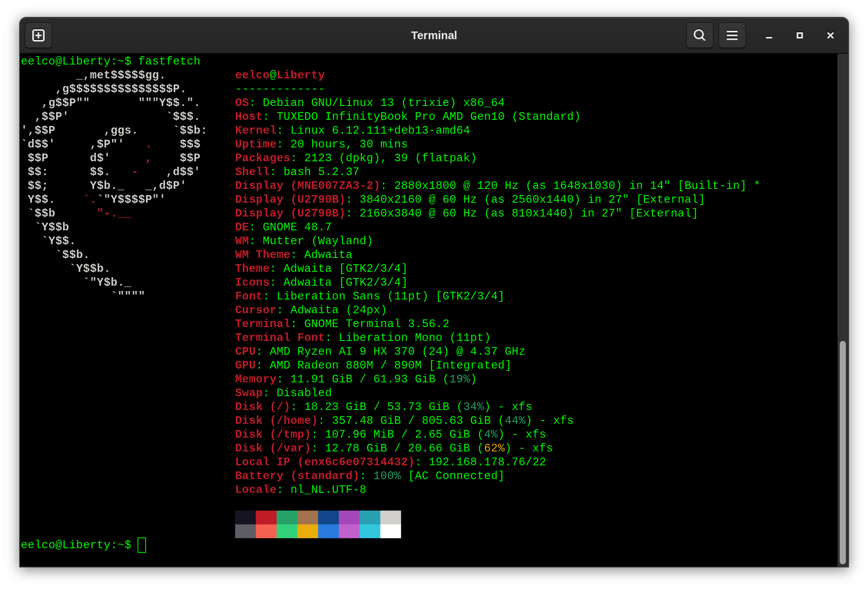Image resolution: width=868 pixels, height=589 pixels.
Task: Click the orange '62%' /var usage
Action: click(x=494, y=448)
